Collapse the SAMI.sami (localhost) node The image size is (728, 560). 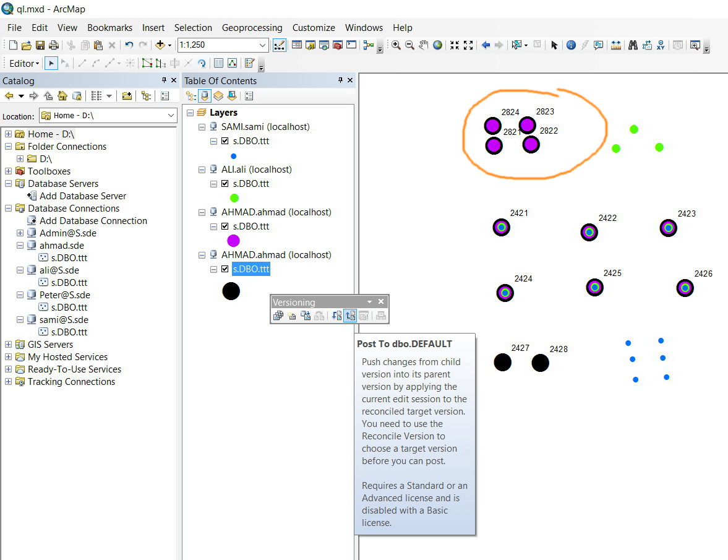click(x=202, y=127)
